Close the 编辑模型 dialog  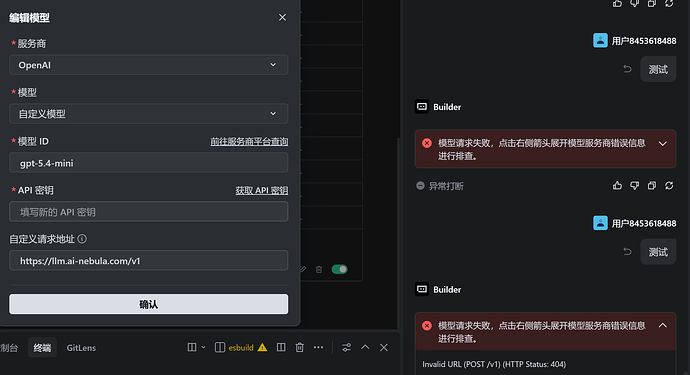click(283, 17)
